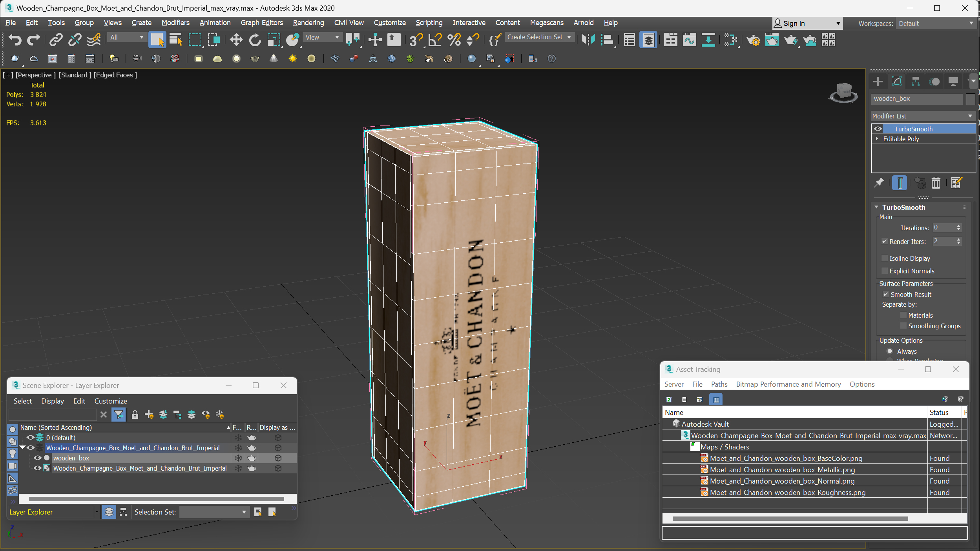Remove modifier from stack trash icon

click(x=936, y=182)
